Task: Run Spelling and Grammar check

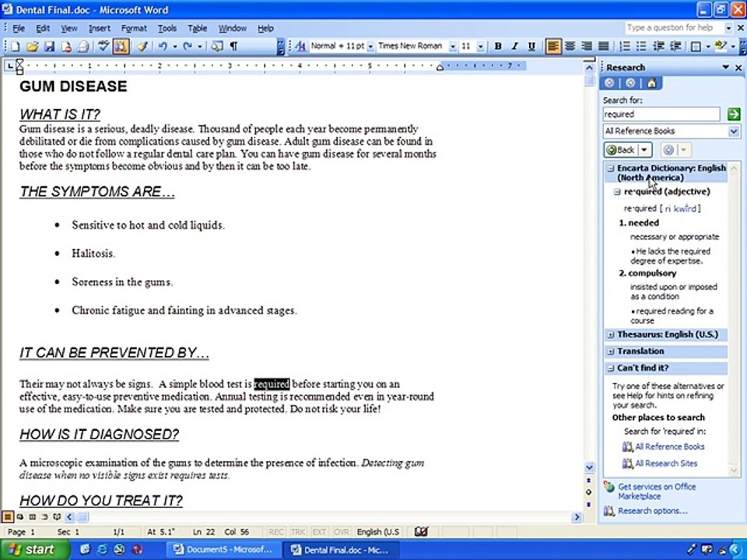Action: 103,46
